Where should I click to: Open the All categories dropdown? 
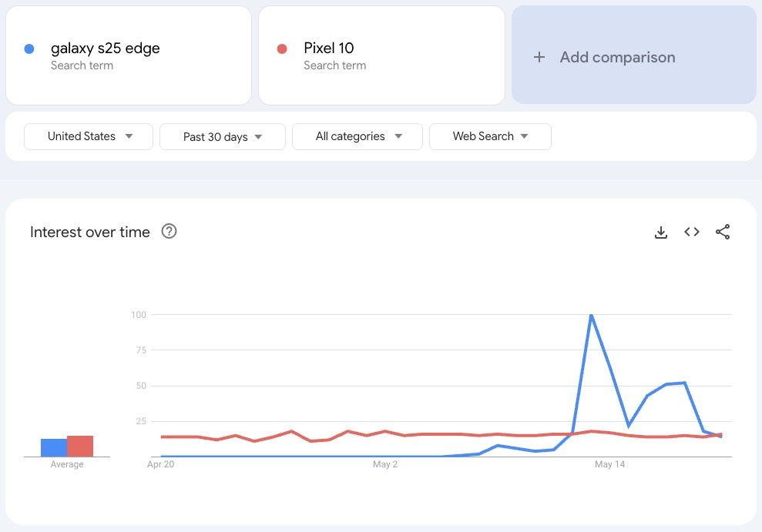[x=358, y=136]
